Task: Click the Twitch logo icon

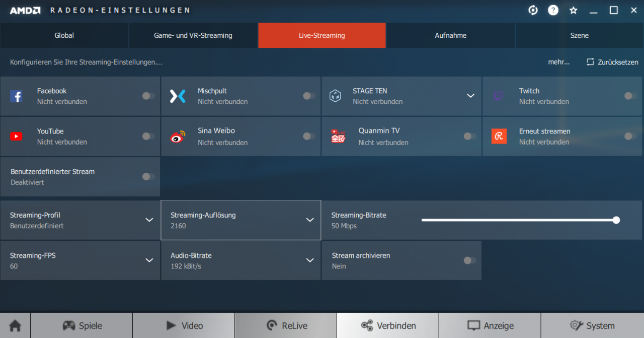Action: point(499,96)
